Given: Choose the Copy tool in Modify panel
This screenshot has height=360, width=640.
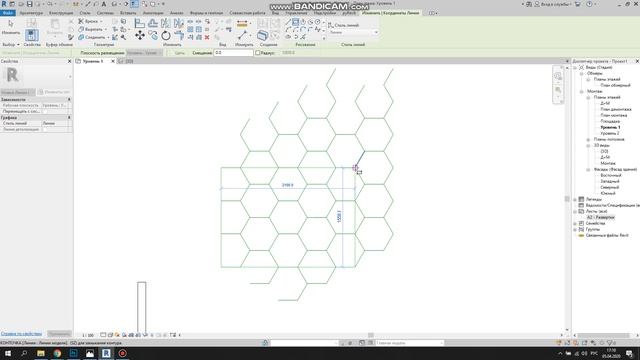Looking at the screenshot, I should pyautogui.click(x=153, y=36).
